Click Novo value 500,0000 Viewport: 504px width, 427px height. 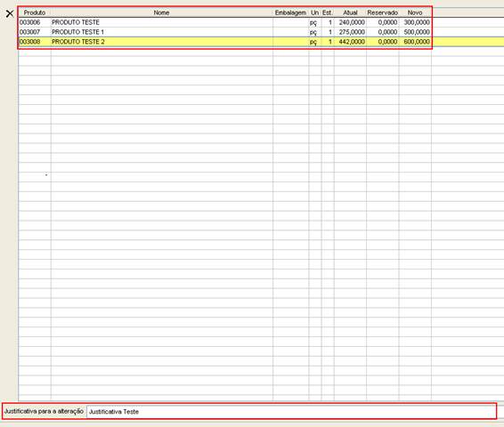pyautogui.click(x=417, y=32)
